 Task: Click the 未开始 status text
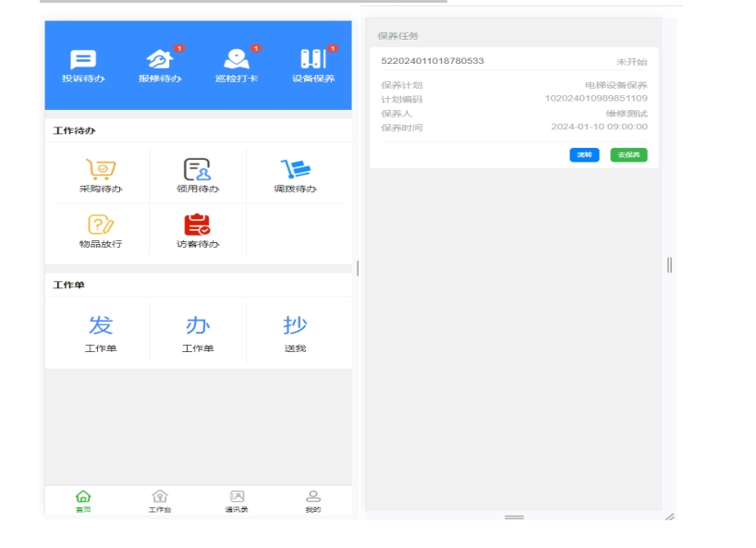point(631,62)
